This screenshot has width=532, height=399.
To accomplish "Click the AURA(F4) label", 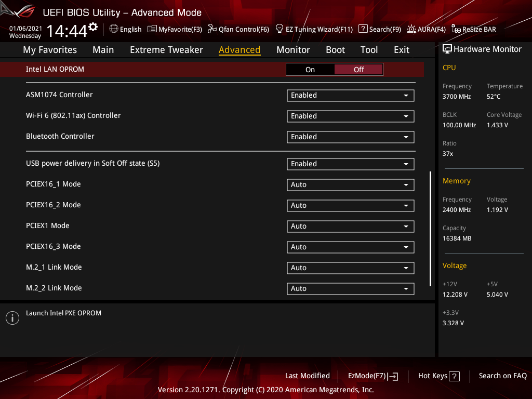I will point(432,30).
